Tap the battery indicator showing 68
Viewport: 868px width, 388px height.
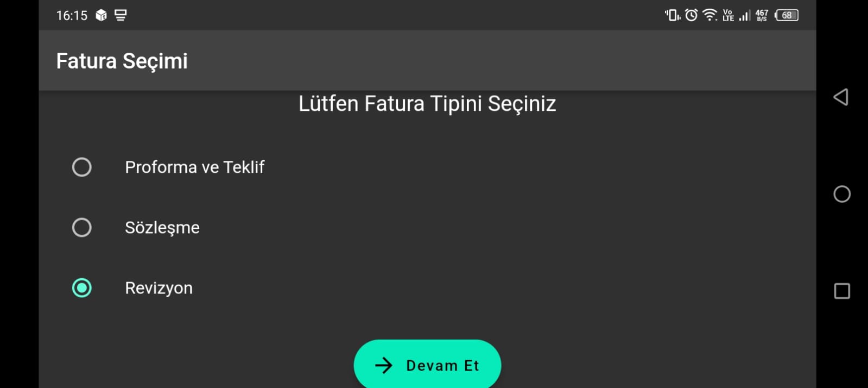click(x=787, y=15)
